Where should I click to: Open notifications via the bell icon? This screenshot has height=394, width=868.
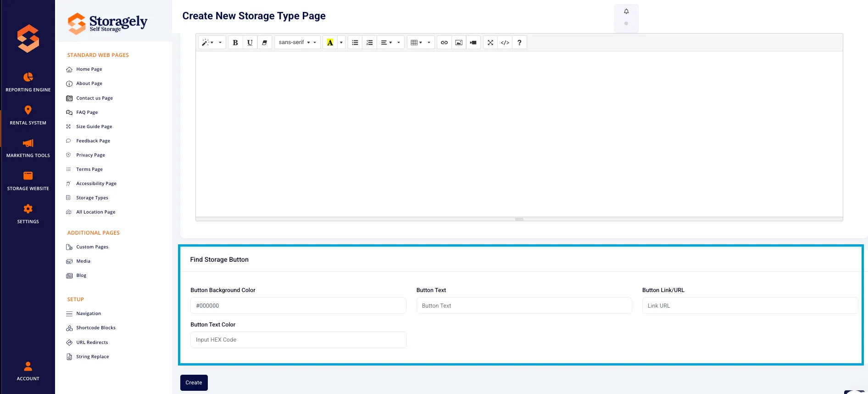pos(626,11)
